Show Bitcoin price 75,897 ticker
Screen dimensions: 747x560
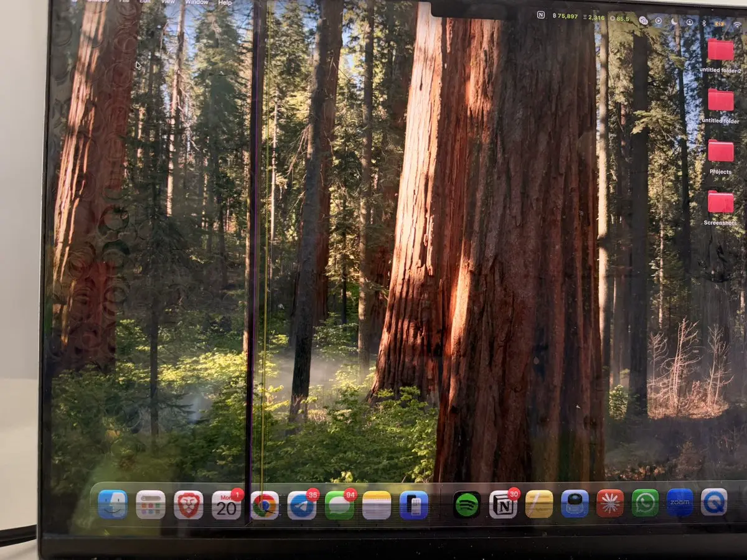(x=565, y=16)
